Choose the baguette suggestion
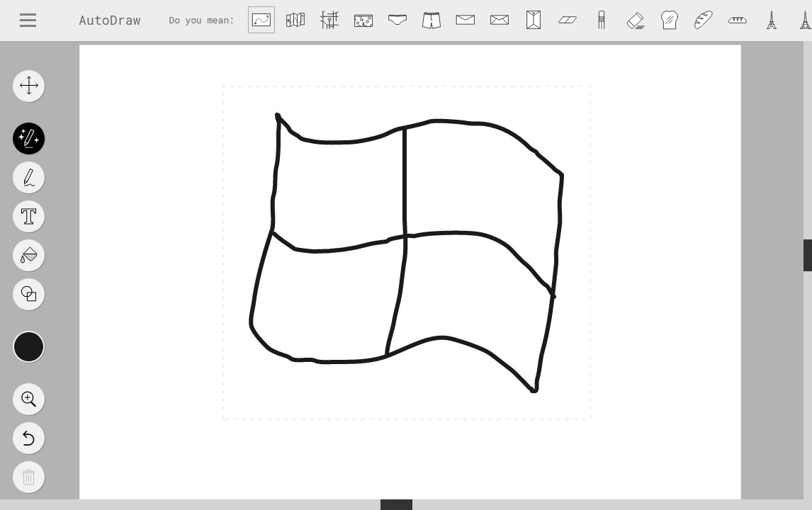 (704, 21)
